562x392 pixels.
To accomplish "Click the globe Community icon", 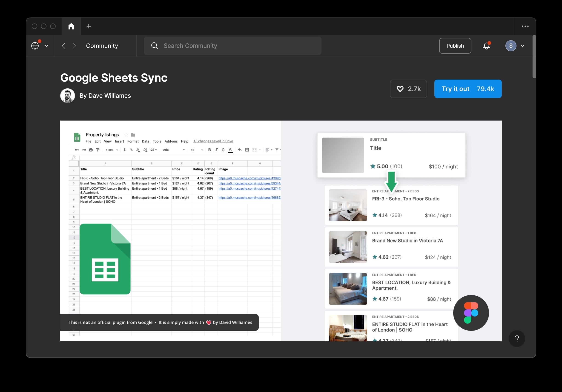I will [x=35, y=46].
